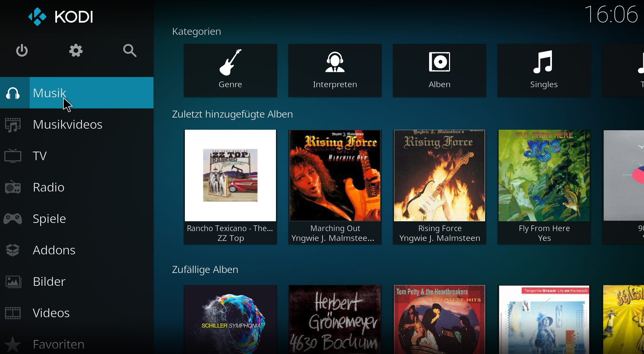This screenshot has width=644, height=354.
Task: Open Tom Petty Greatest Hits cover
Action: click(440, 320)
